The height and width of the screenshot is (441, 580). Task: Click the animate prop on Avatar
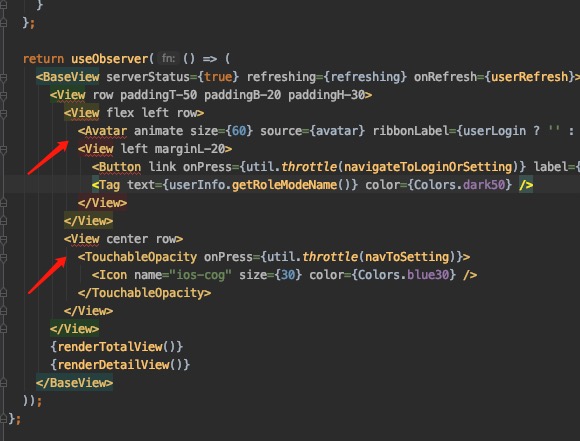click(x=158, y=131)
